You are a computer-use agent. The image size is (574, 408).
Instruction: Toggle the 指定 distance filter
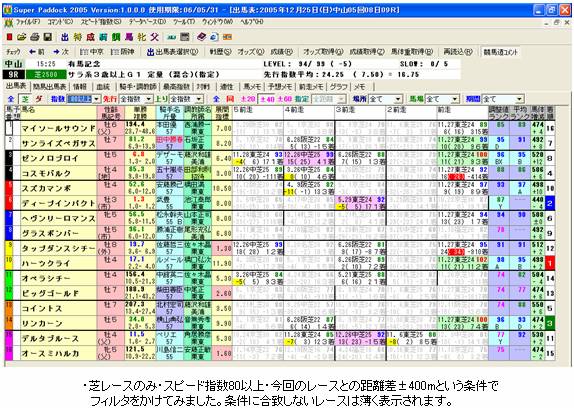pyautogui.click(x=302, y=99)
